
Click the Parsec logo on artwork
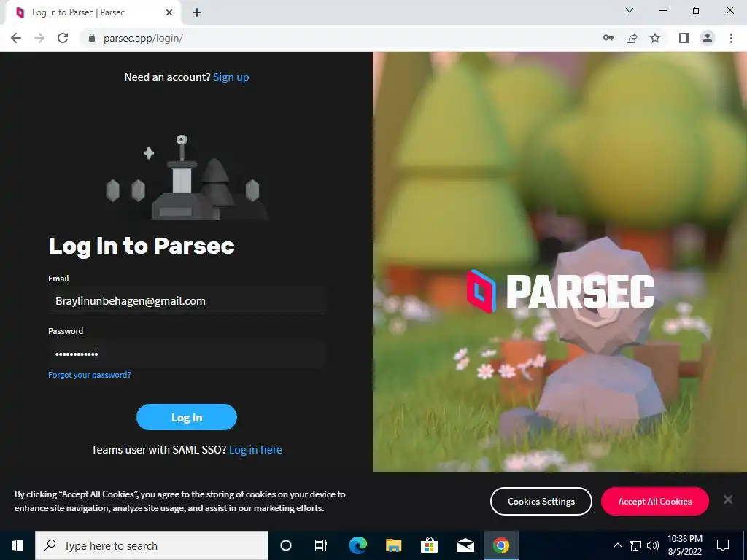(x=560, y=291)
